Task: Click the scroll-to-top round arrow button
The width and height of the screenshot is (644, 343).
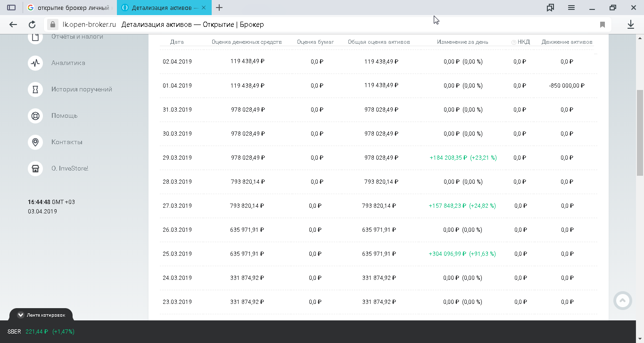Action: click(x=622, y=301)
